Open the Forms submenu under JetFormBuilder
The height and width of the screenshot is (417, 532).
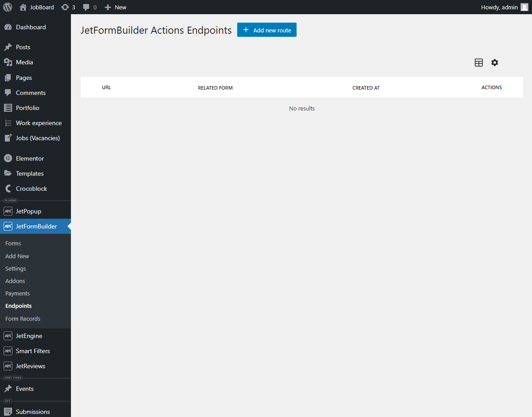click(x=13, y=243)
